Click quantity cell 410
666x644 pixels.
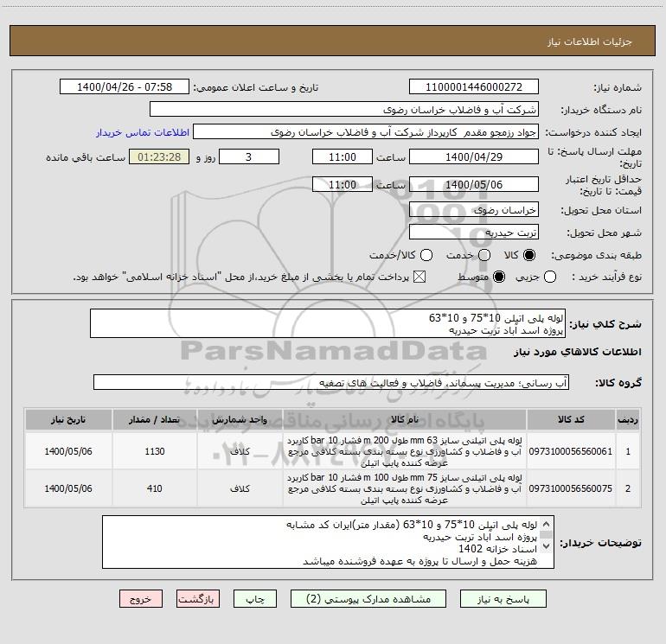click(154, 489)
